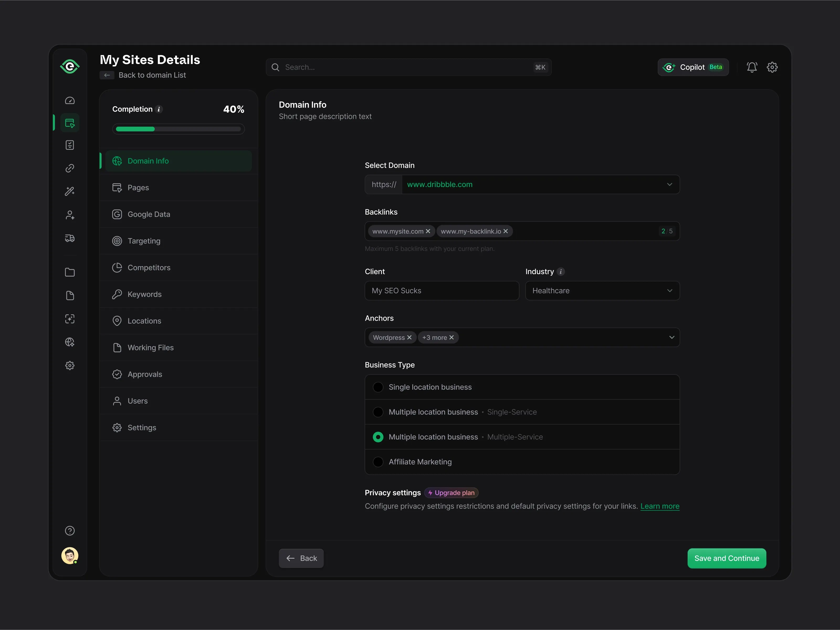This screenshot has width=840, height=630.
Task: Click the magic wand sidebar icon
Action: tap(70, 191)
